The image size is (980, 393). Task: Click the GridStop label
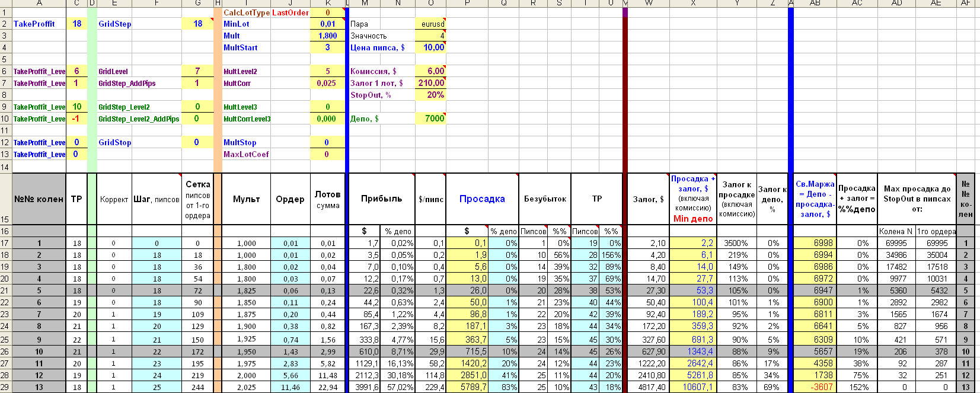tap(138, 142)
